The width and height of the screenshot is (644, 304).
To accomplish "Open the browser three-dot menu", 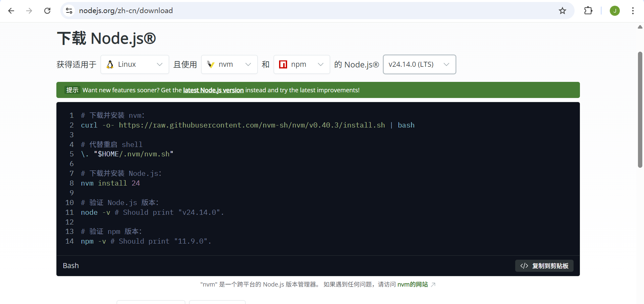I will click(x=633, y=11).
